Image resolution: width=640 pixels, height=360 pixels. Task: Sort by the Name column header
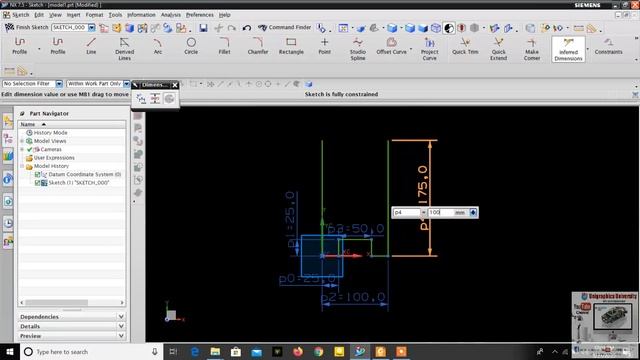(72, 124)
